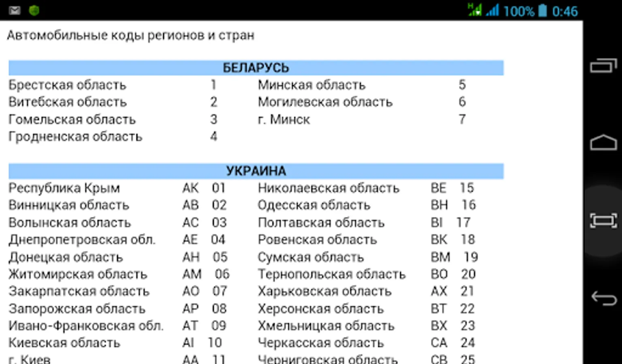The width and height of the screenshot is (622, 364).
Task: Open the green app notification icon
Action: pos(34,10)
